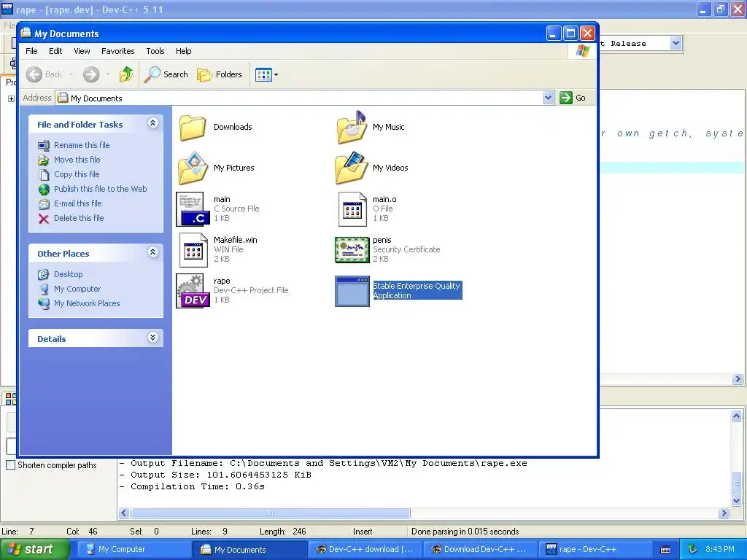The height and width of the screenshot is (560, 747).
Task: Click the Up folder toolbar icon
Action: [x=125, y=74]
